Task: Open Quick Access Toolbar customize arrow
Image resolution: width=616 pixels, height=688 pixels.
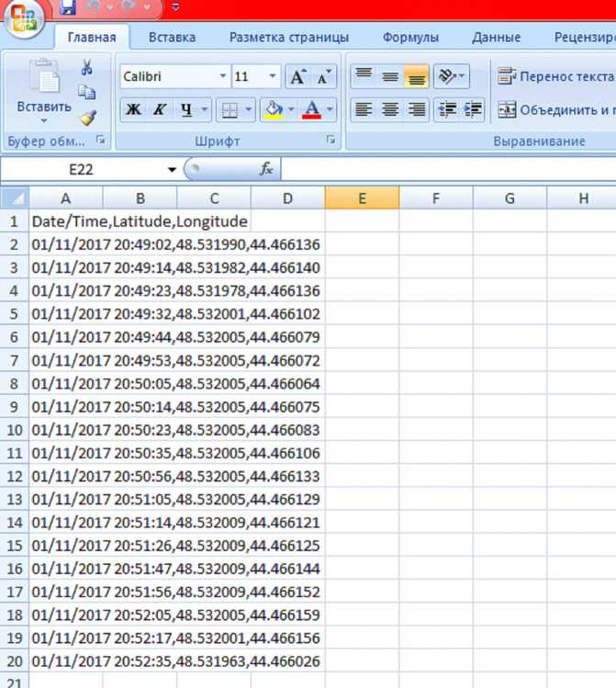Action: pos(175,6)
